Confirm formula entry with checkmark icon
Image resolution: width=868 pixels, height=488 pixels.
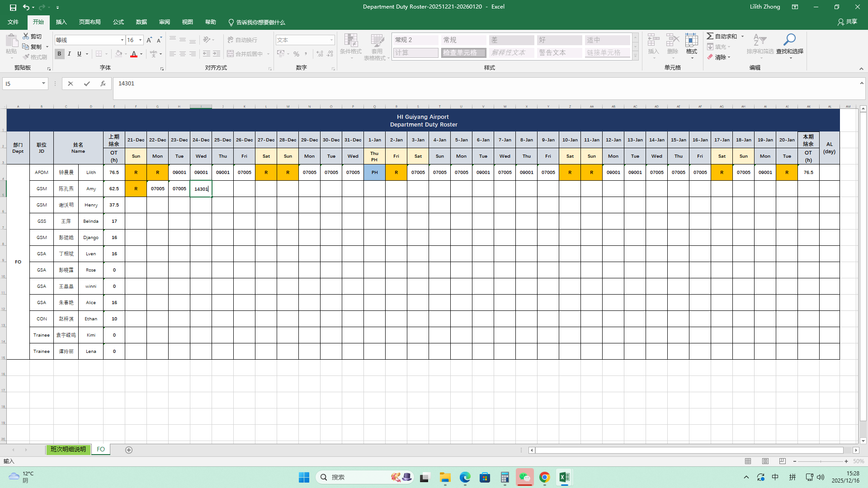(87, 84)
